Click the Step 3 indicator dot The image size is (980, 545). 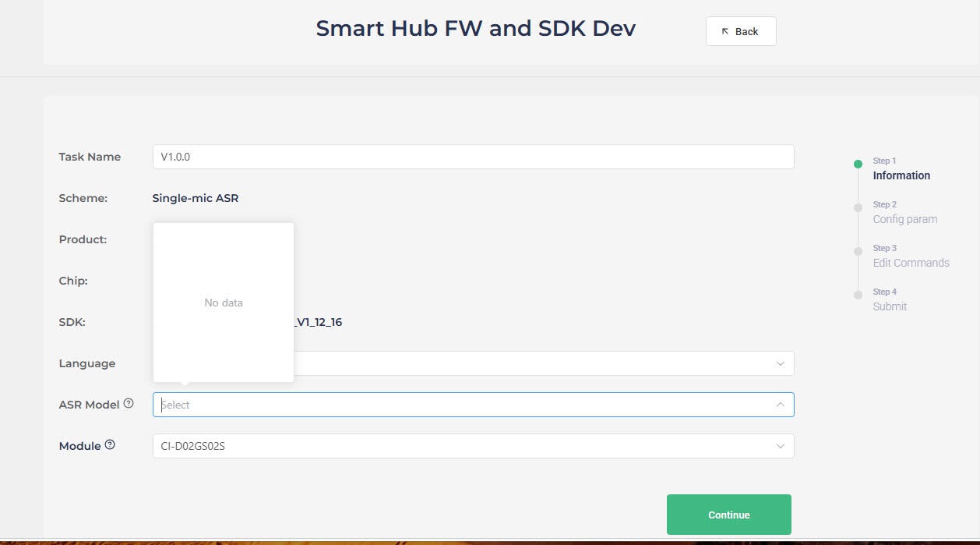[x=858, y=251]
